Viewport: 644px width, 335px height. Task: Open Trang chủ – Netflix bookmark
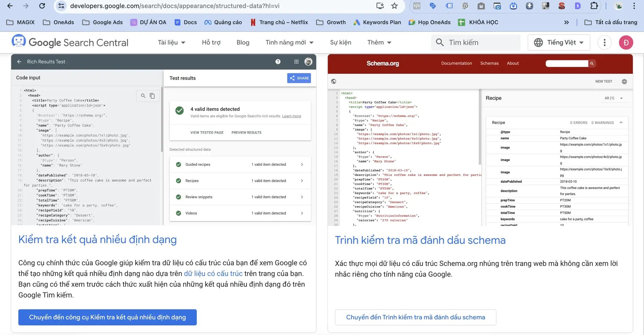[x=279, y=22]
